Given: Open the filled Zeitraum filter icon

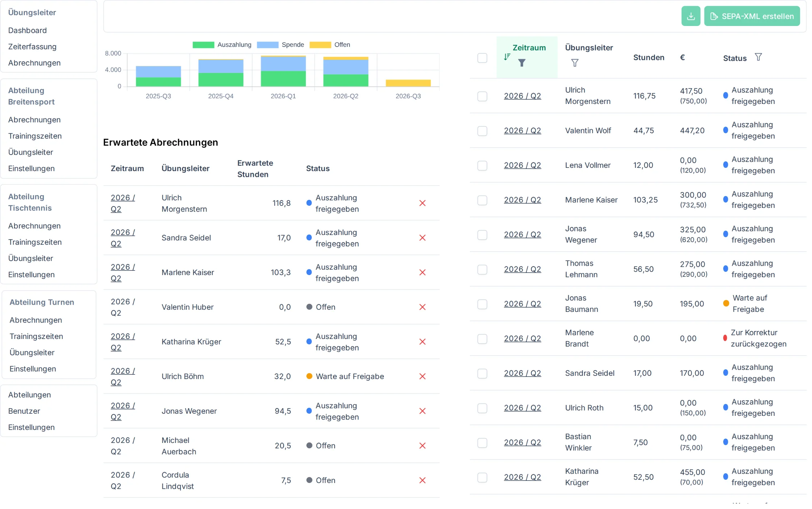Looking at the screenshot, I should click(521, 63).
